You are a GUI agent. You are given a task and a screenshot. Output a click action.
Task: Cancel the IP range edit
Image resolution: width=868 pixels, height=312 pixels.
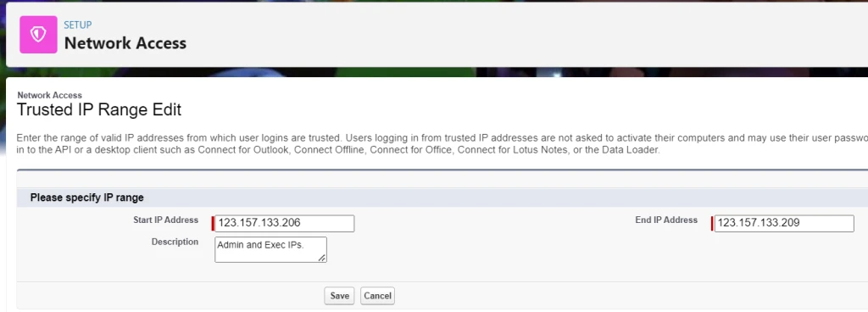pos(377,296)
